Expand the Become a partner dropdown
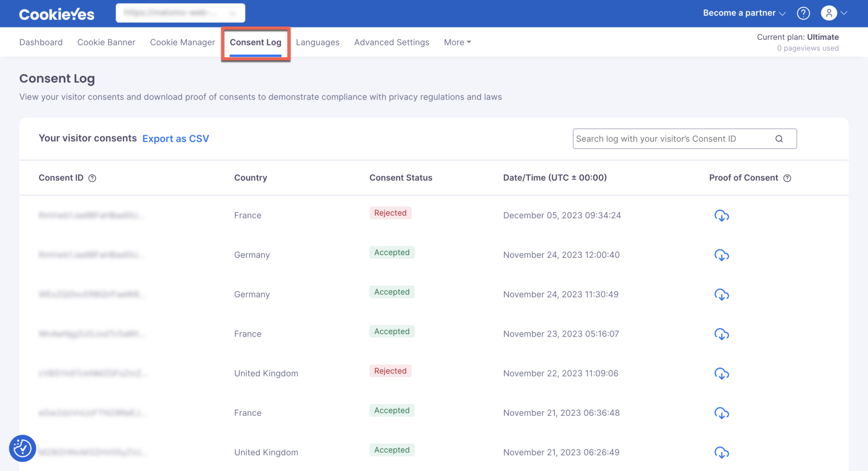 [x=743, y=13]
